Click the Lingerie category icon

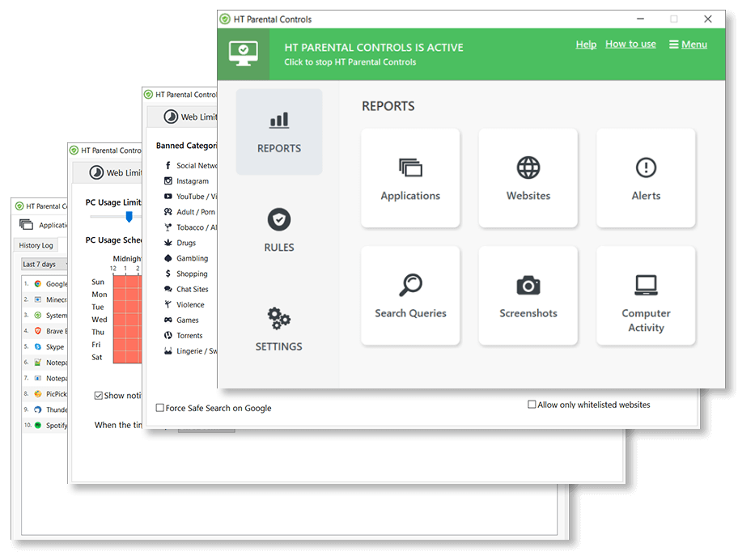(x=168, y=351)
